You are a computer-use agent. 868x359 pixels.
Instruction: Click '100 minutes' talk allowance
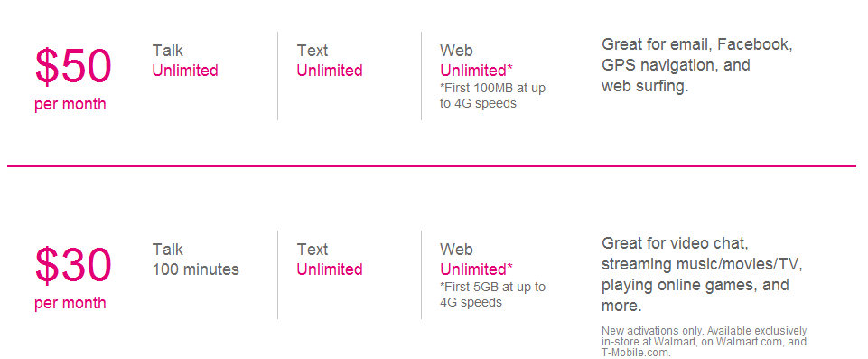(196, 269)
